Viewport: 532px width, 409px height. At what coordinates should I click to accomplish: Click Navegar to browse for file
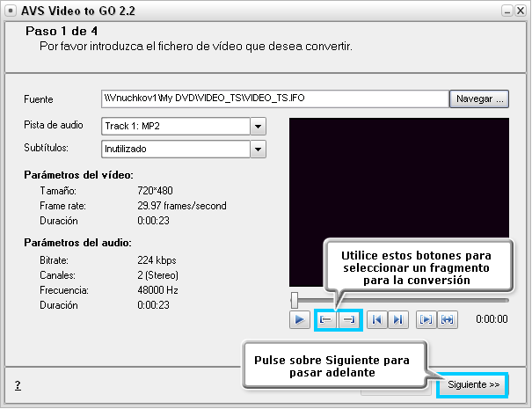point(479,99)
